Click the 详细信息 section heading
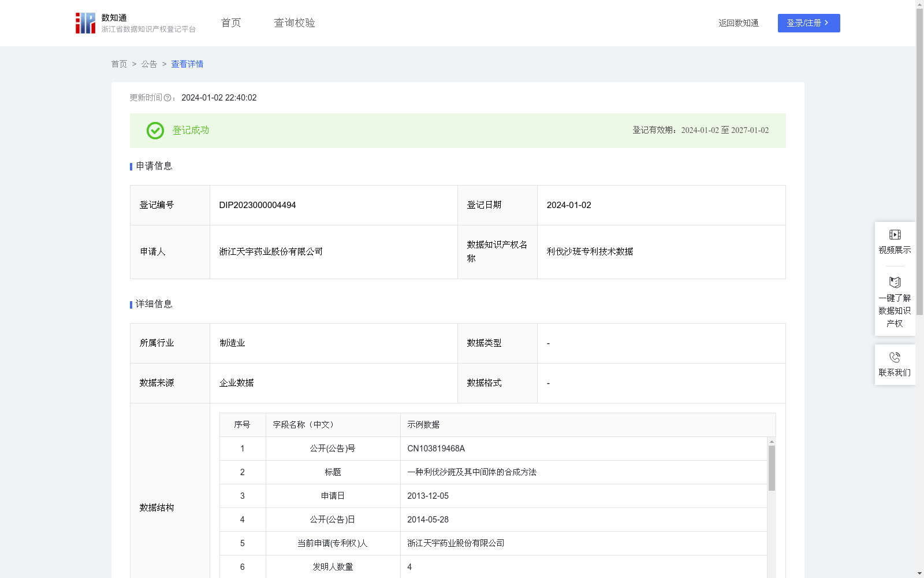The height and width of the screenshot is (578, 924). coord(154,305)
